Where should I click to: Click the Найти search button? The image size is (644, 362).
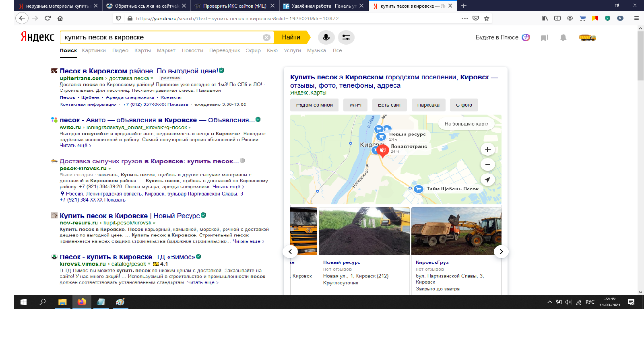coord(291,37)
